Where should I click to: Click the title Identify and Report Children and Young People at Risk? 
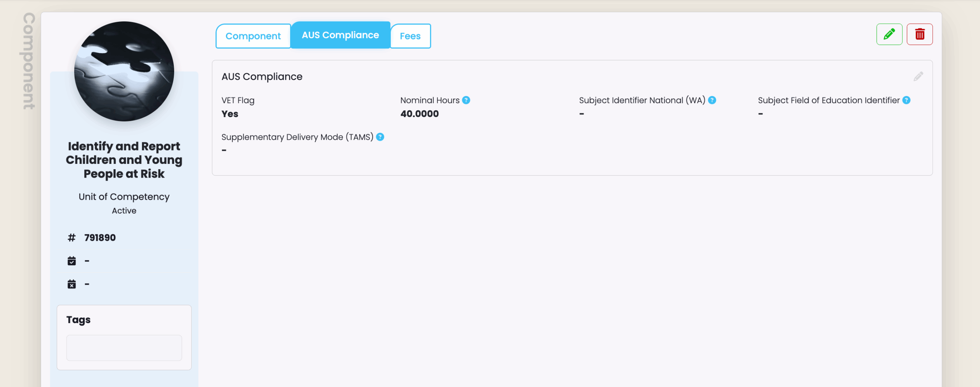(124, 160)
